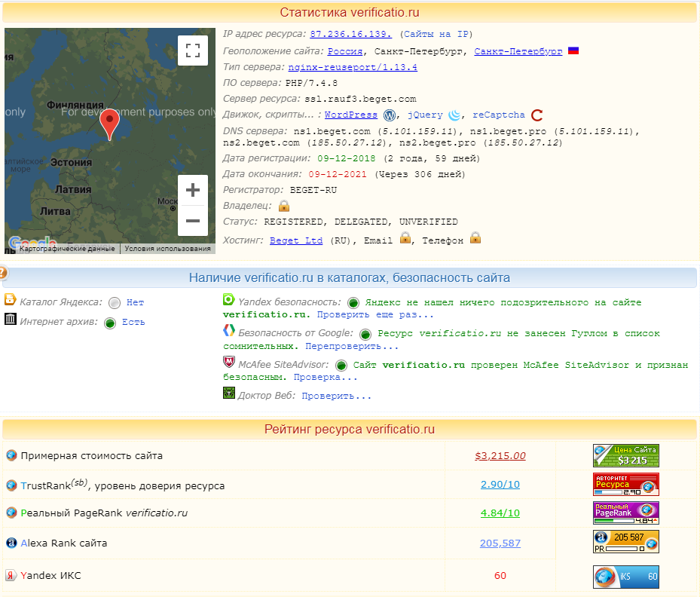Screen dimensions: 700x597
Task: Click the reCaptcha logo icon
Action: pyautogui.click(x=536, y=115)
